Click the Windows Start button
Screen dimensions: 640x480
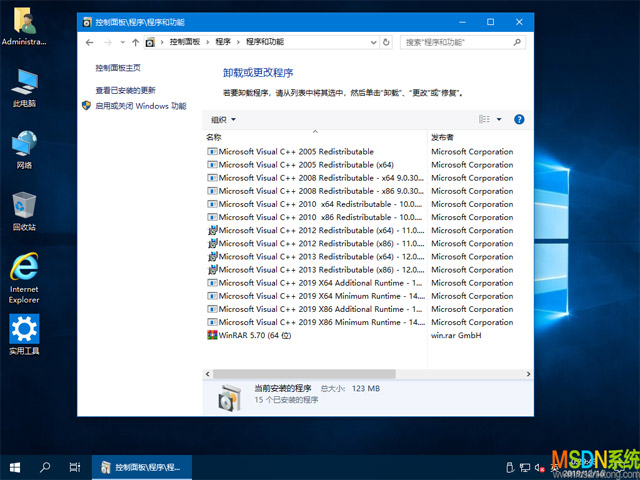(x=15, y=467)
